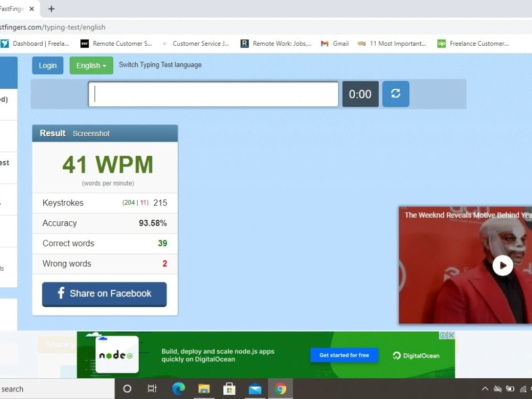Click the browser address bar URL

pos(53,27)
